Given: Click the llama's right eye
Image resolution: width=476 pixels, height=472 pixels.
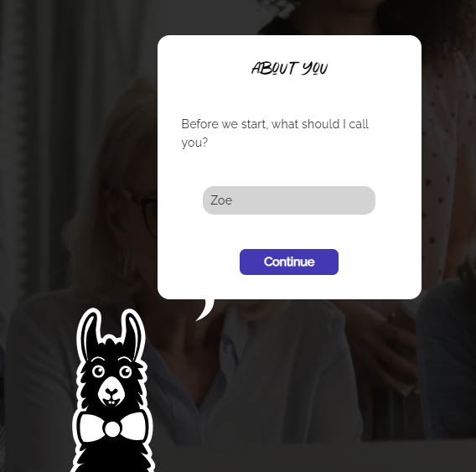Looking at the screenshot, I should 126,371.
